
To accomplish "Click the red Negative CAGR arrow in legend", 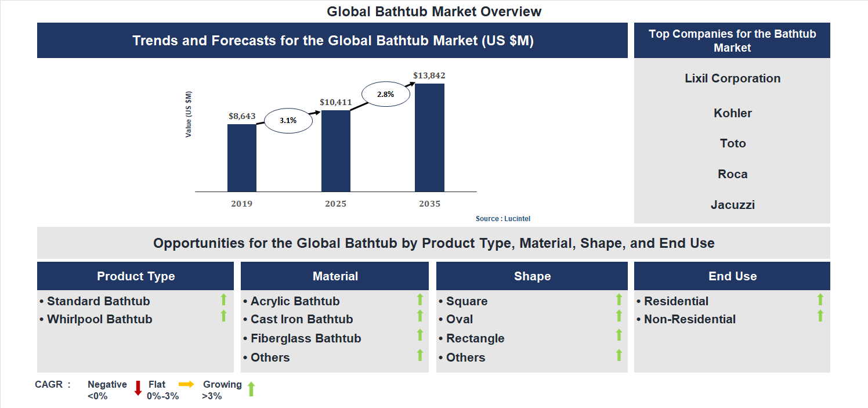I will [138, 389].
